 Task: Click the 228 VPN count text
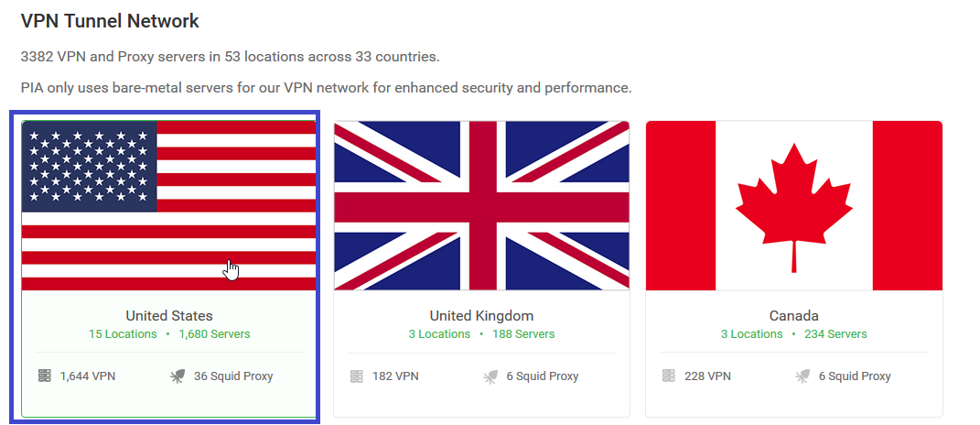707,376
